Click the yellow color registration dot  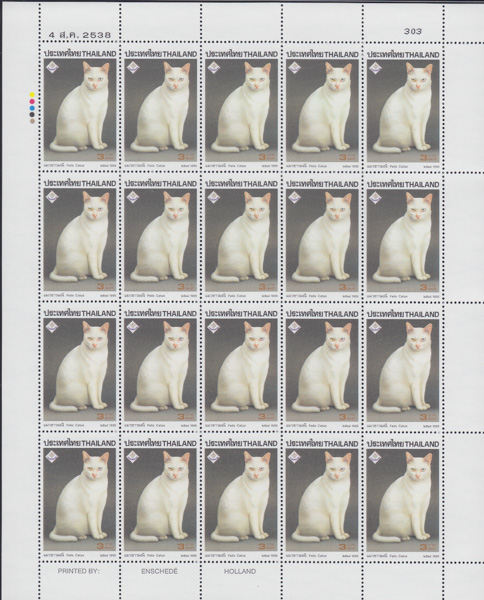33,94
